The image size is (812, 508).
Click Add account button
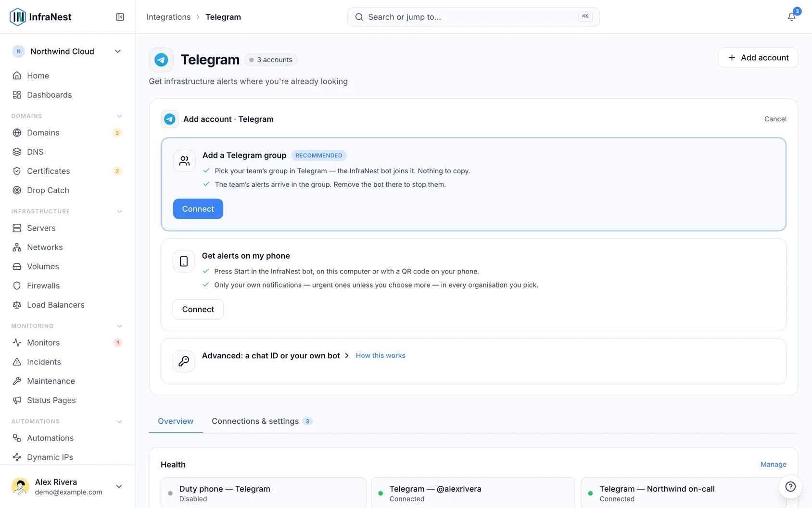pos(758,58)
